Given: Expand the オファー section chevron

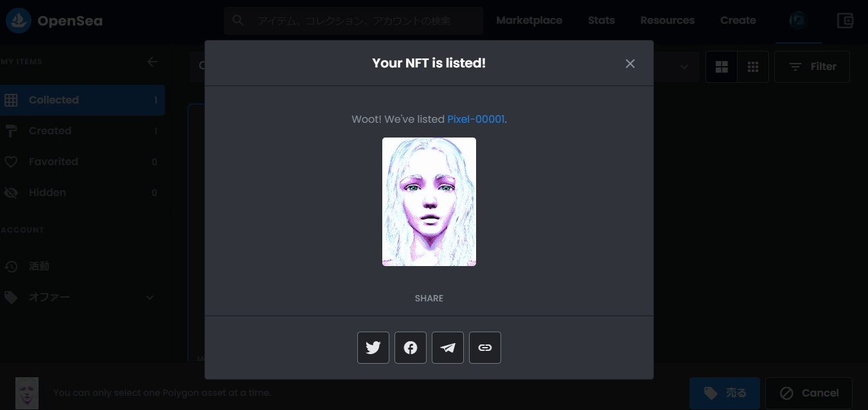Looking at the screenshot, I should click(x=150, y=298).
